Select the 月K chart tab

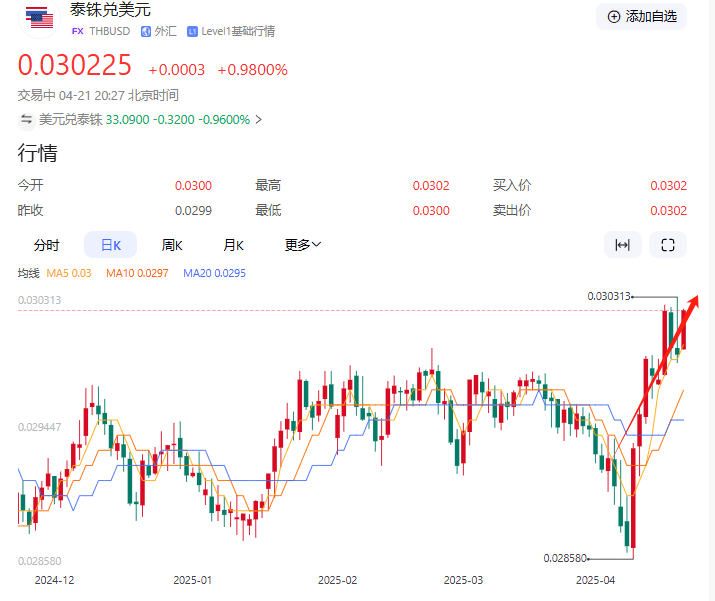coord(234,245)
